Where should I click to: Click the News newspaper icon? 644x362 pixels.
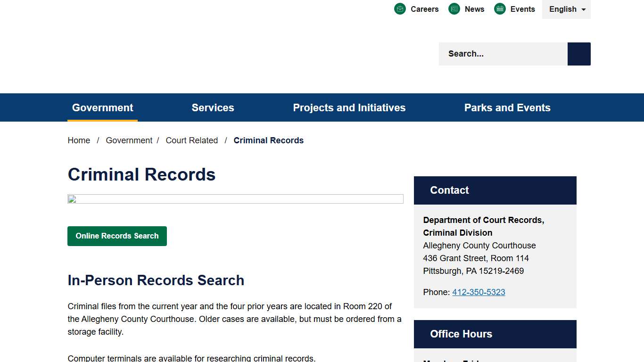(454, 8)
